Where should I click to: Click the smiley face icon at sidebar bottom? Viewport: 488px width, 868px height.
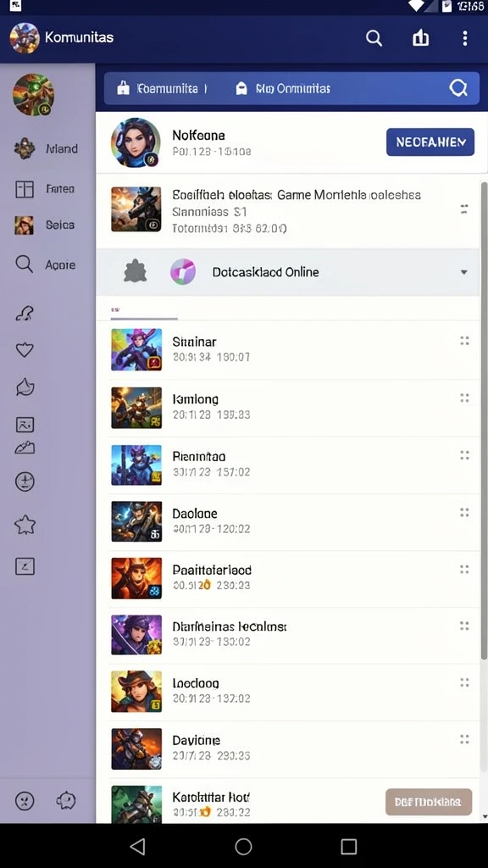(x=25, y=800)
